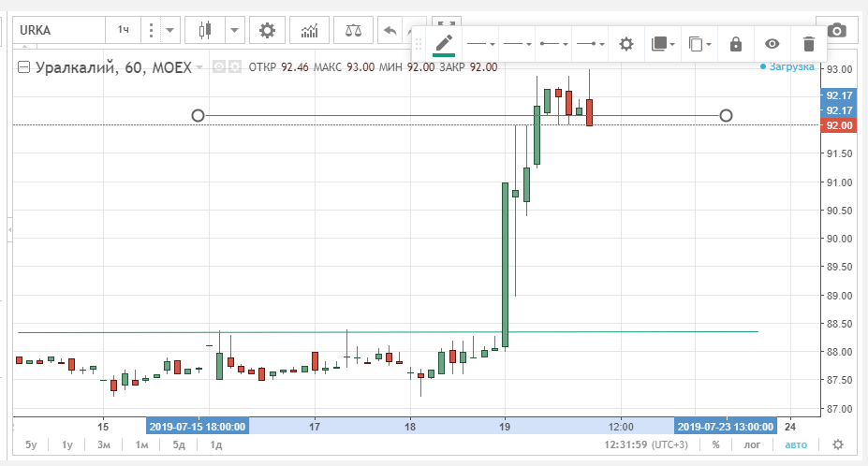Click МАКС 93.00 high value
The width and height of the screenshot is (868, 466).
344,67
